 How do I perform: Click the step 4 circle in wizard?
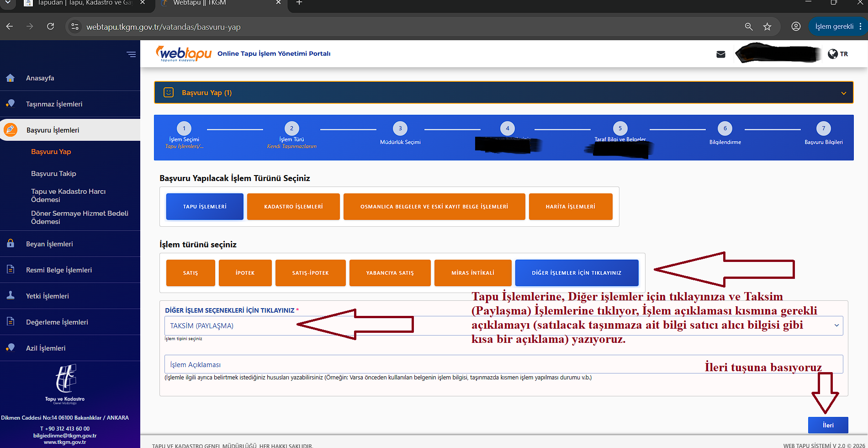point(508,128)
